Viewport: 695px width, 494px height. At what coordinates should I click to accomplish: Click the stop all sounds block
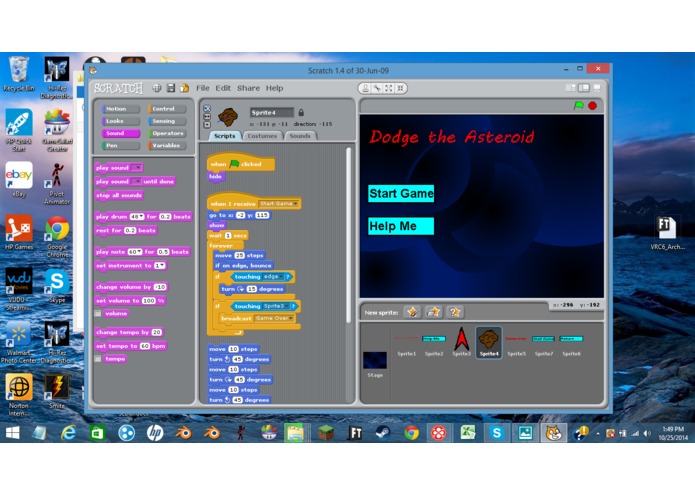tap(119, 195)
